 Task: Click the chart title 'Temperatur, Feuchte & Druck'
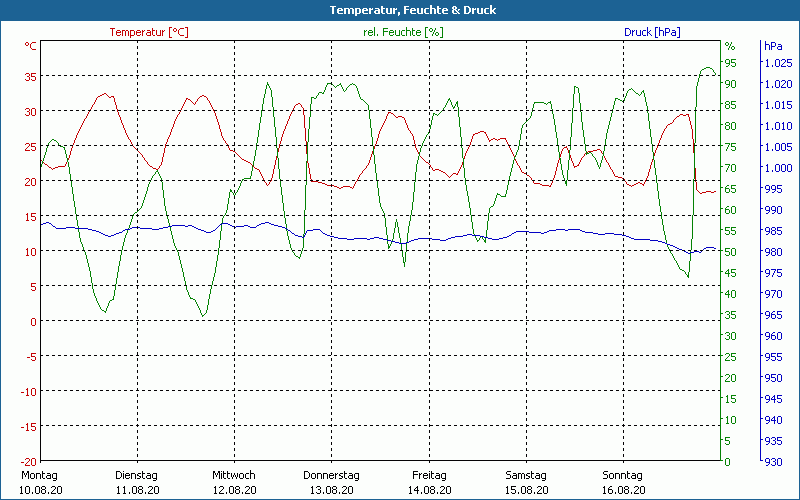tap(413, 10)
